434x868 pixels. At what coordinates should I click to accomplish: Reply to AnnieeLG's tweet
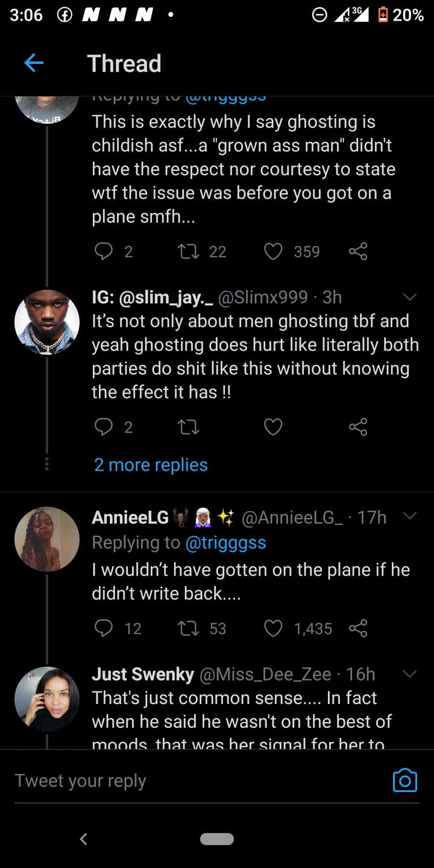click(104, 628)
